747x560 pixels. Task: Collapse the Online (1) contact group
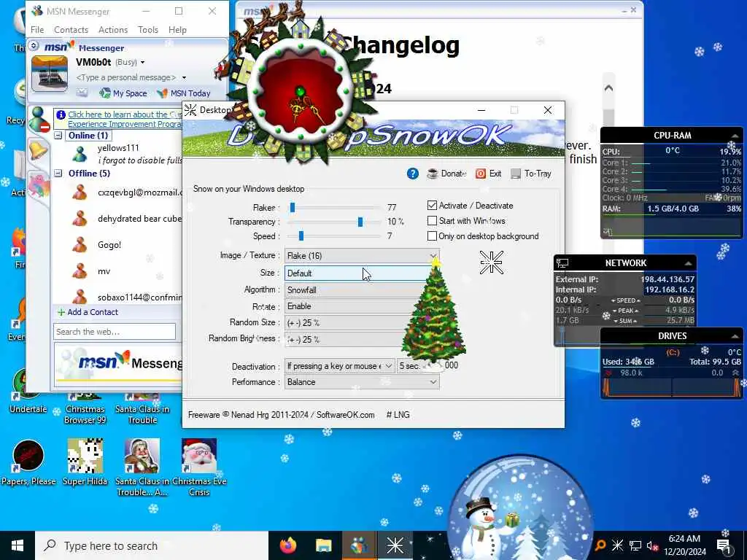(x=58, y=136)
